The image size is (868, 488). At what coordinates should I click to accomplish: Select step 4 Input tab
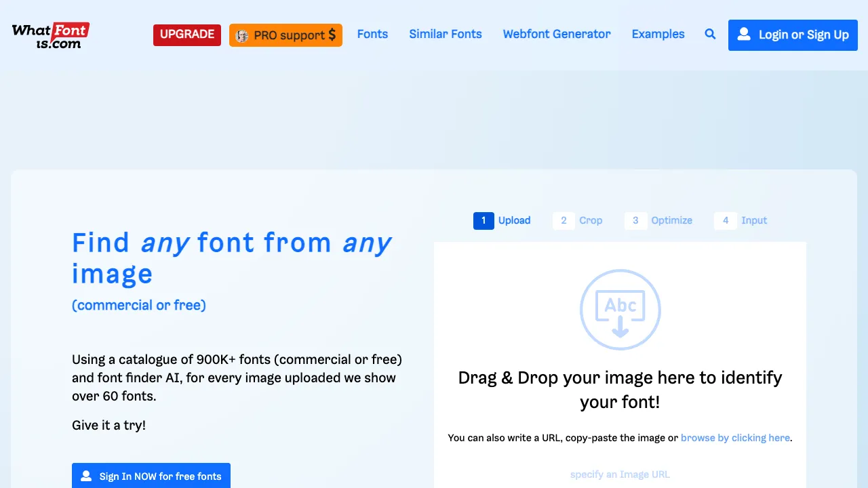[741, 220]
